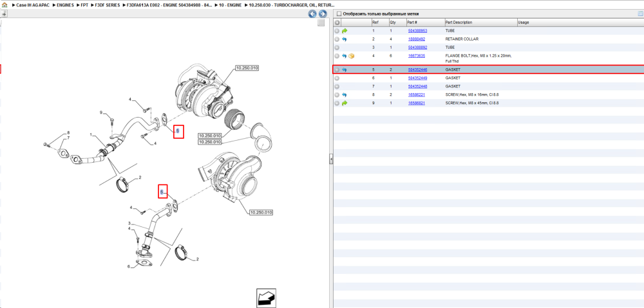Image resolution: width=644 pixels, height=308 pixels.
Task: Add ref 6 GASKET using its circle icon
Action: (337, 78)
